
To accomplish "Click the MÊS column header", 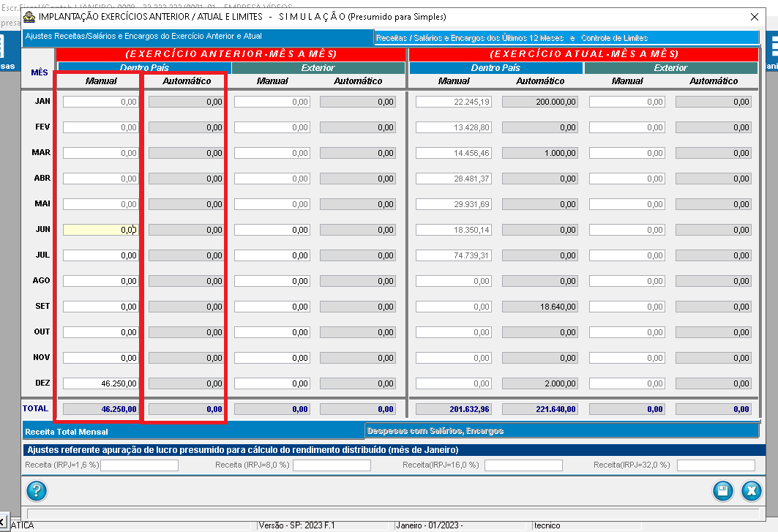I will click(40, 72).
